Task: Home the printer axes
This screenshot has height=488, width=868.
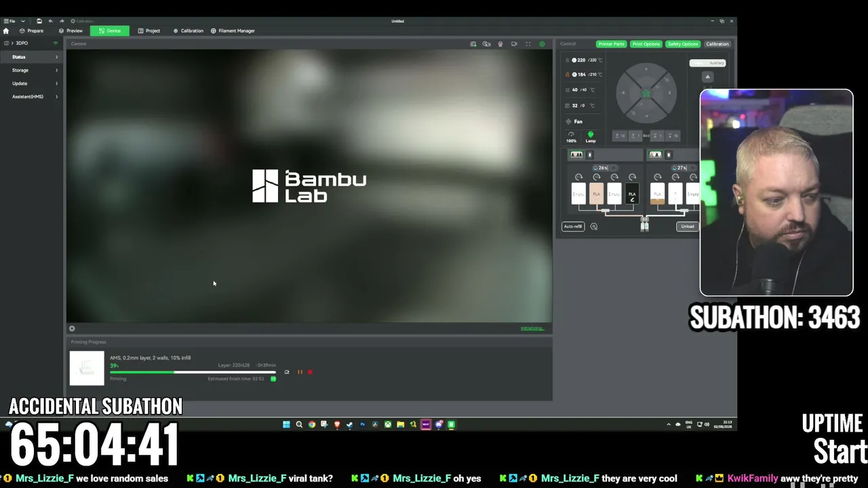Action: [646, 94]
